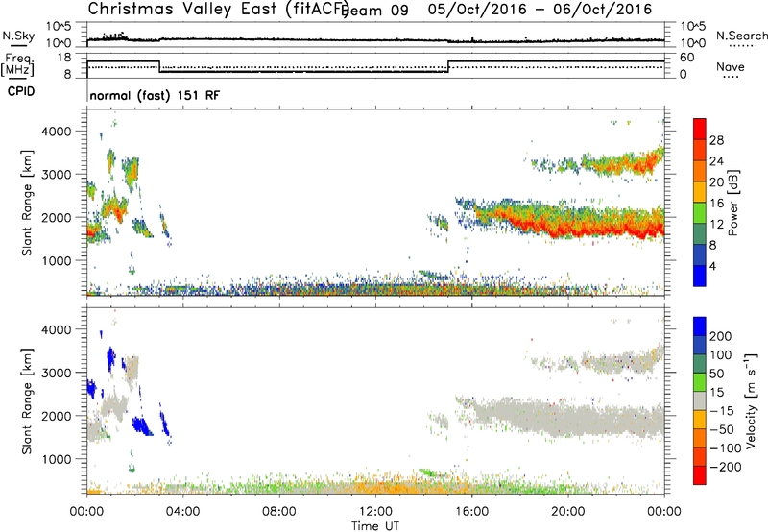Click the '04:00' time tick label

pyautogui.click(x=182, y=512)
